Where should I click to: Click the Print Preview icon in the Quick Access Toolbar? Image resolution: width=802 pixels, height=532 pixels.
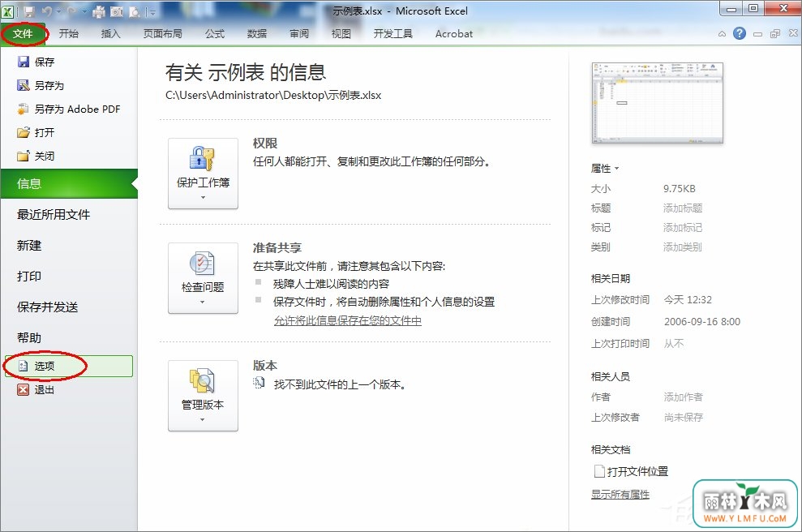pos(134,11)
